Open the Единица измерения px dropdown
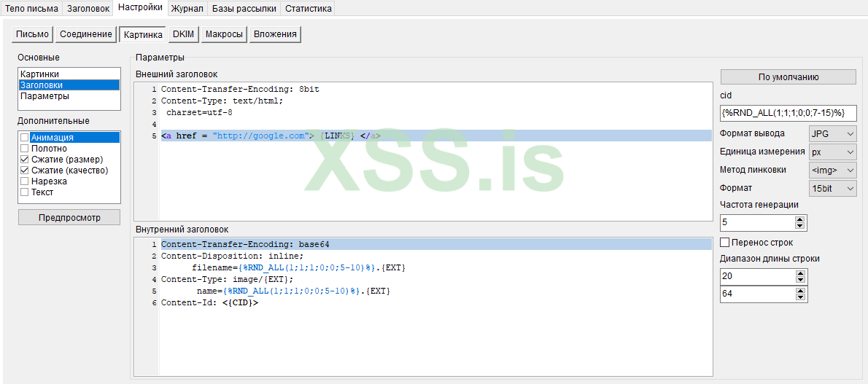Viewport: 868px width, 384px height. tap(832, 152)
